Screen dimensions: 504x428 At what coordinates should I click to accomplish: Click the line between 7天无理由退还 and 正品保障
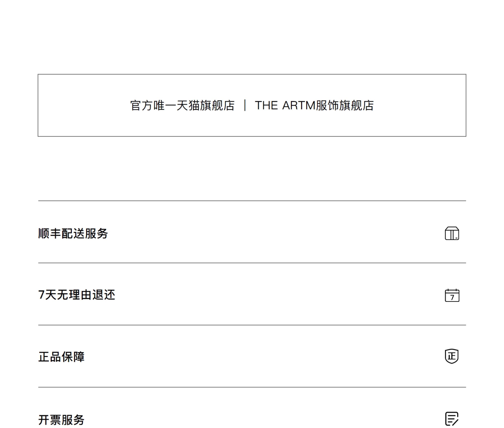tap(252, 325)
